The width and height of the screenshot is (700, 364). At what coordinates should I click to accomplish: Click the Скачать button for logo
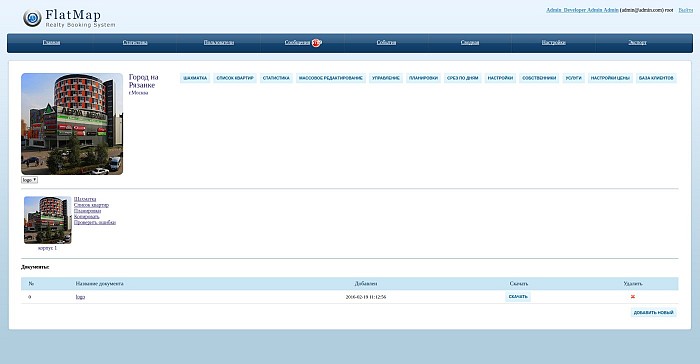pos(518,297)
